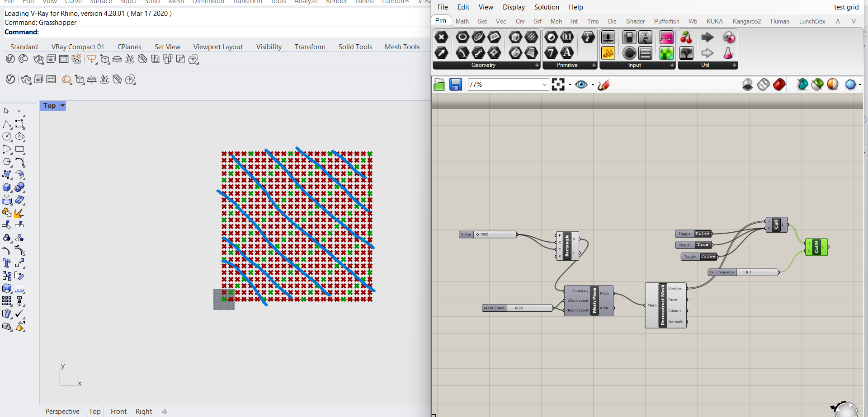The width and height of the screenshot is (868, 417).
Task: Open the 77% zoom level dropdown
Action: tap(544, 84)
